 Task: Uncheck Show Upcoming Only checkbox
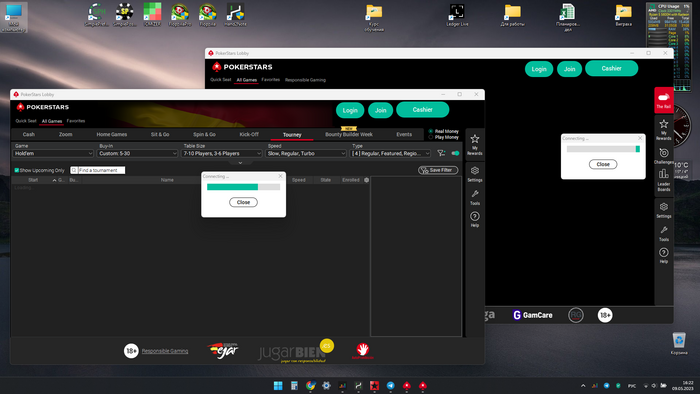17,170
